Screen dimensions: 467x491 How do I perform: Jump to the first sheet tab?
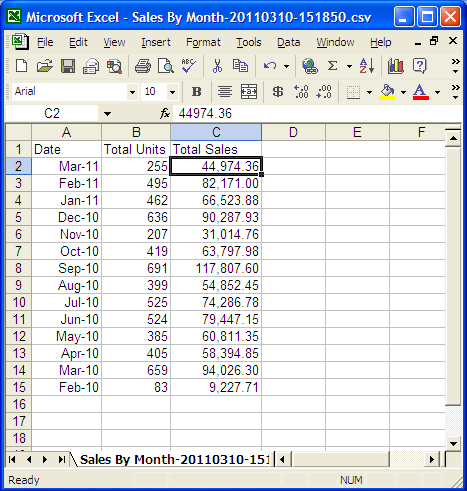(12, 460)
